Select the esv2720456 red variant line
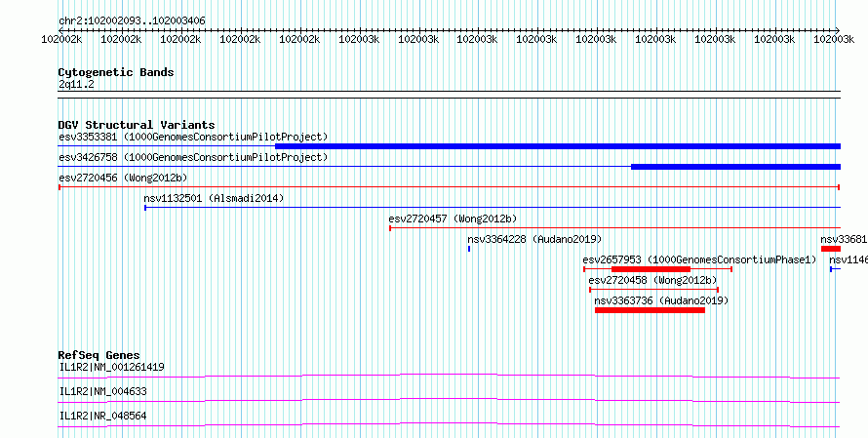 [x=449, y=187]
